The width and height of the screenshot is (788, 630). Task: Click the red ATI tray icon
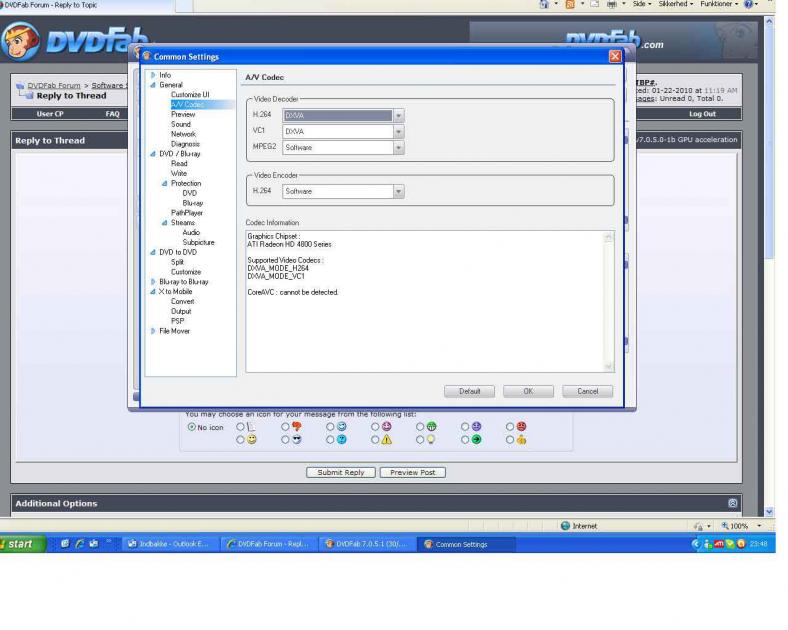pyautogui.click(x=719, y=544)
